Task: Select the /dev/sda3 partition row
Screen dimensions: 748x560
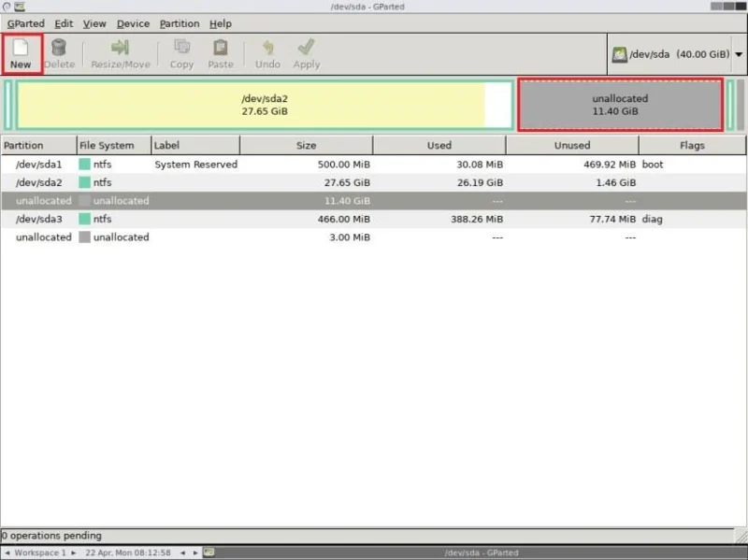Action: coord(373,219)
